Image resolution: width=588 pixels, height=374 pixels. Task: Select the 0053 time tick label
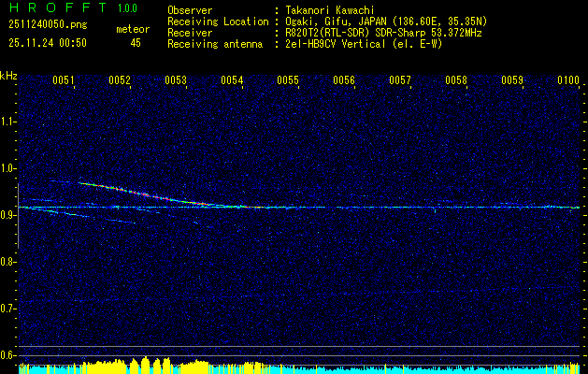point(176,81)
